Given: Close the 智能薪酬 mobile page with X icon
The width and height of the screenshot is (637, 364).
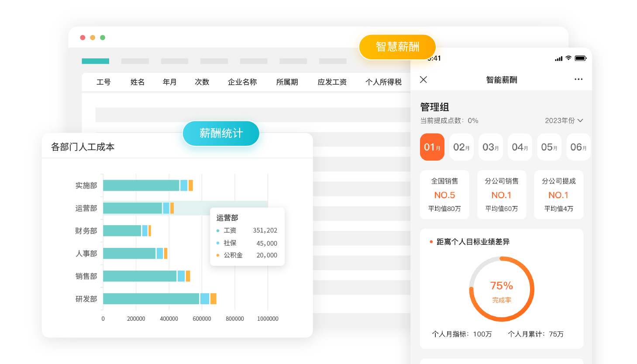Looking at the screenshot, I should (x=423, y=79).
